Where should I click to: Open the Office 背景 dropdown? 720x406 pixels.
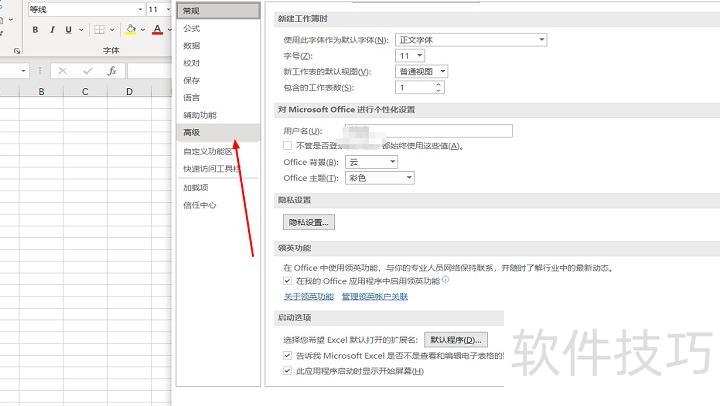[x=371, y=162]
